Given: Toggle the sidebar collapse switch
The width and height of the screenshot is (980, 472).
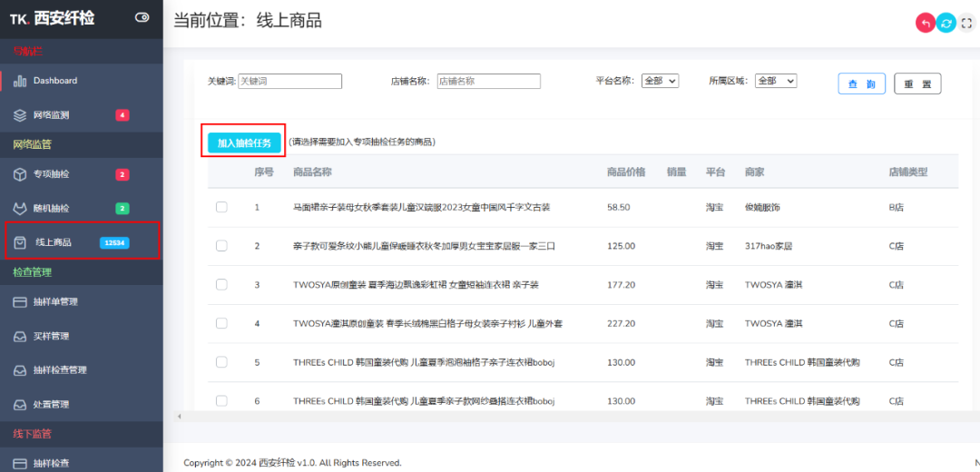Looking at the screenshot, I should pos(142,17).
